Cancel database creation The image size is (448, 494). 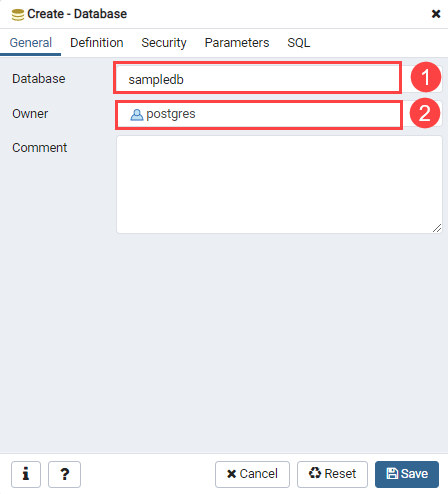252,474
